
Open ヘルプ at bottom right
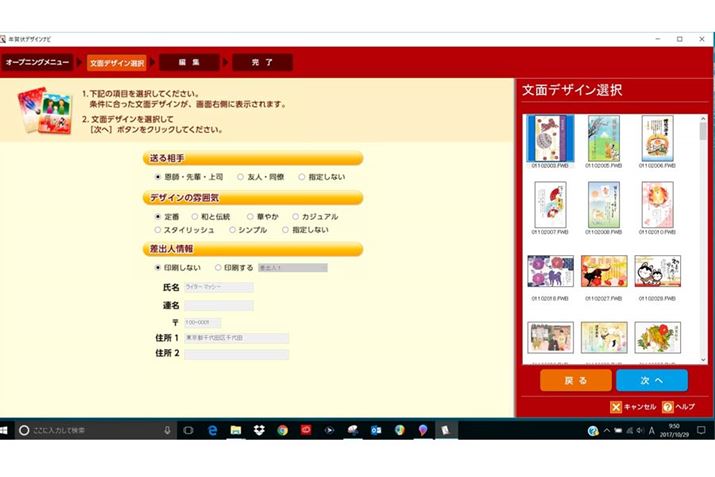click(679, 407)
